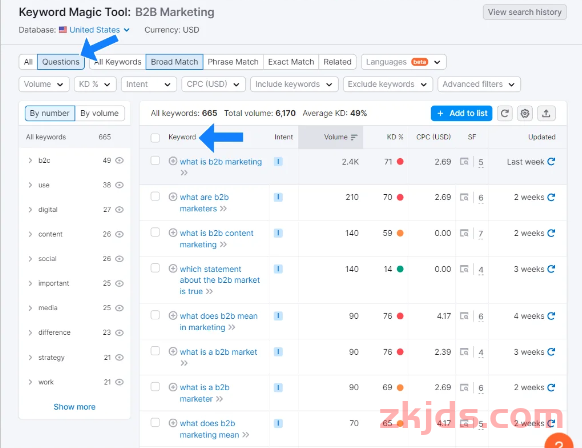Screen dimensions: 582x448
Task: Check the box for what are b2b marketers
Action: point(155,196)
